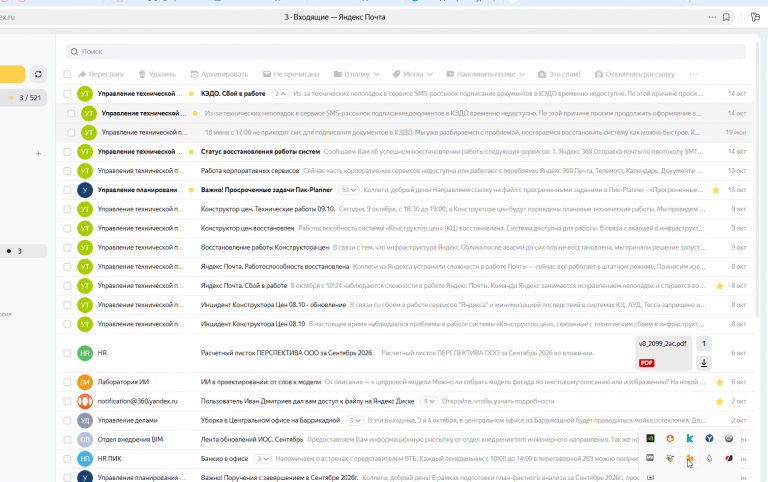The image size is (768, 482).
Task: Click Архивировать in mail toolbar
Action: point(219,74)
